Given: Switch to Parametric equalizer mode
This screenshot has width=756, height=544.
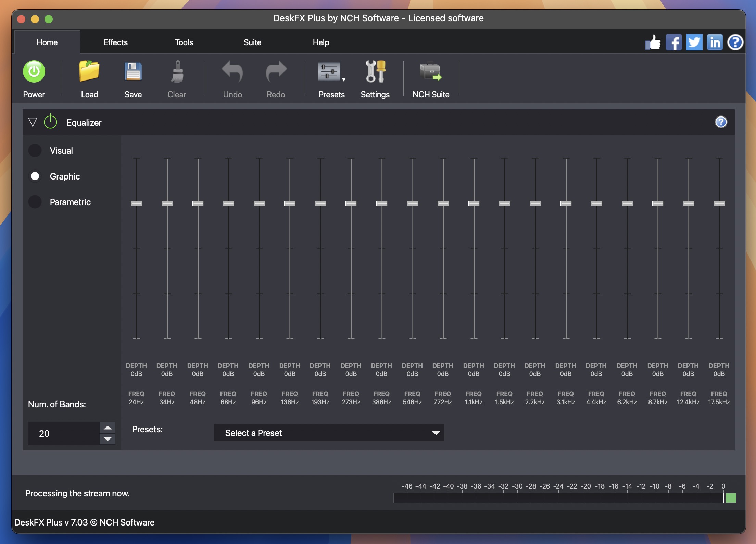Looking at the screenshot, I should [x=35, y=202].
